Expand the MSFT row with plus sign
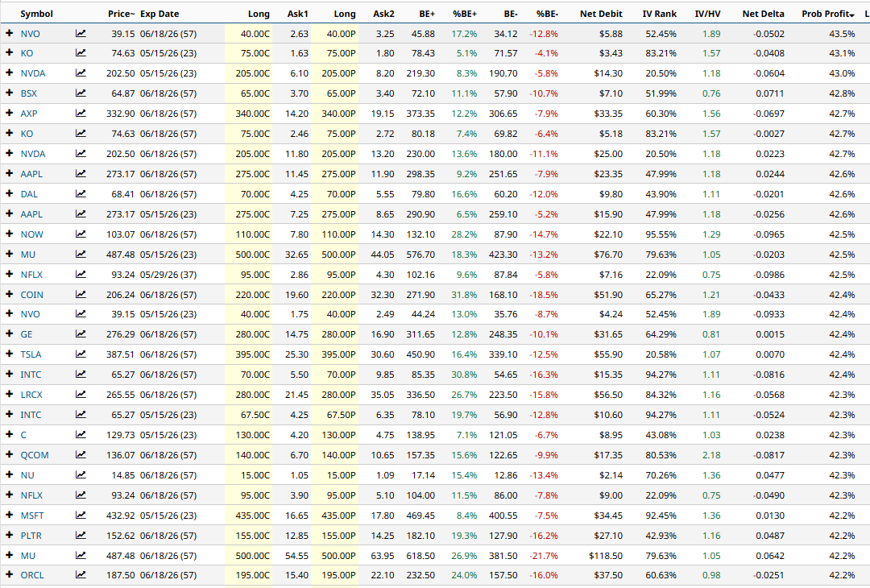 tap(9, 515)
